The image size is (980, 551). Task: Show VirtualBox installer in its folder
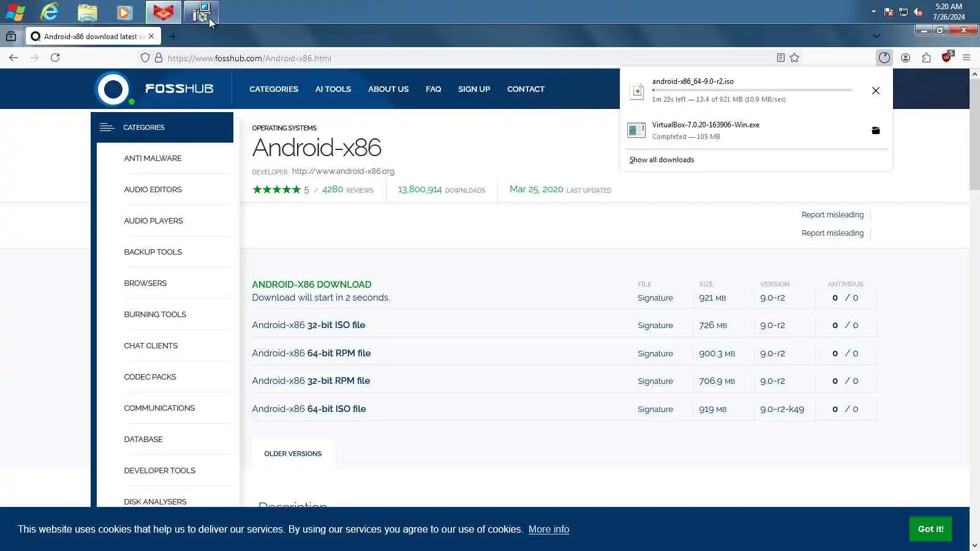[876, 130]
